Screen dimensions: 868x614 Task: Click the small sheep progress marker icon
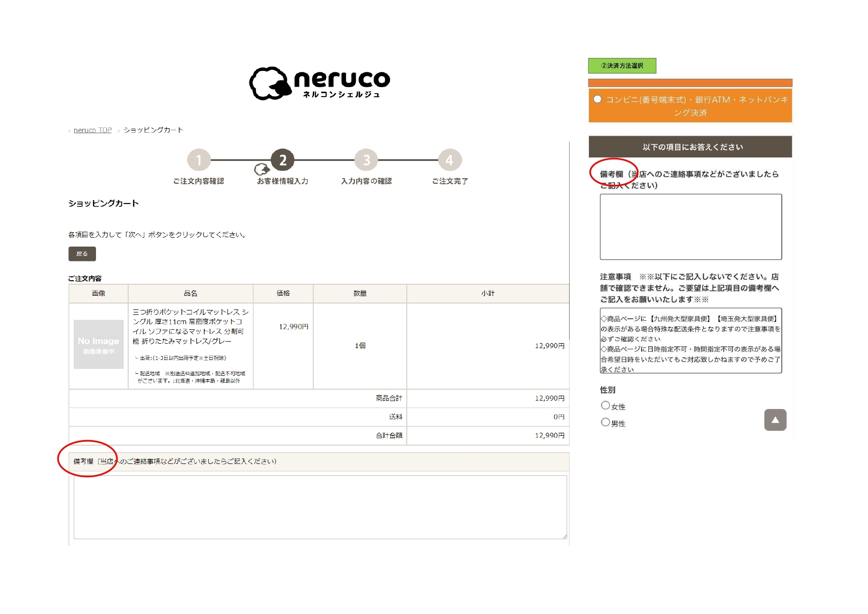pos(261,170)
